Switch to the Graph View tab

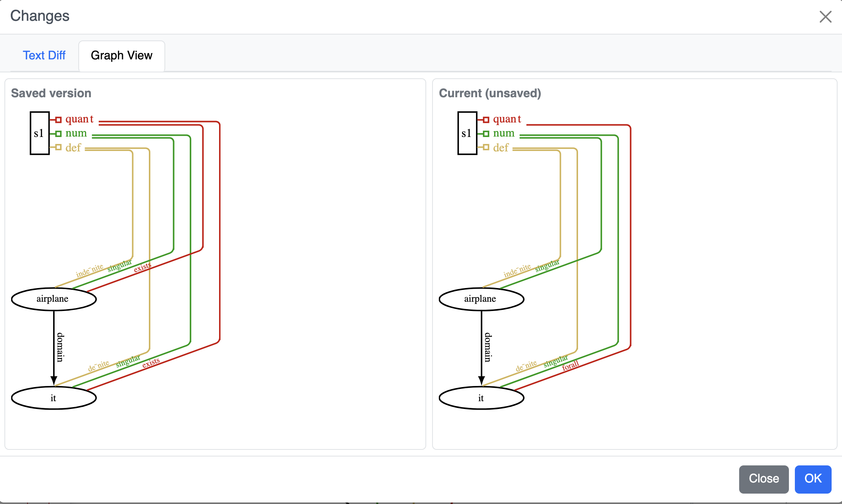pyautogui.click(x=121, y=56)
